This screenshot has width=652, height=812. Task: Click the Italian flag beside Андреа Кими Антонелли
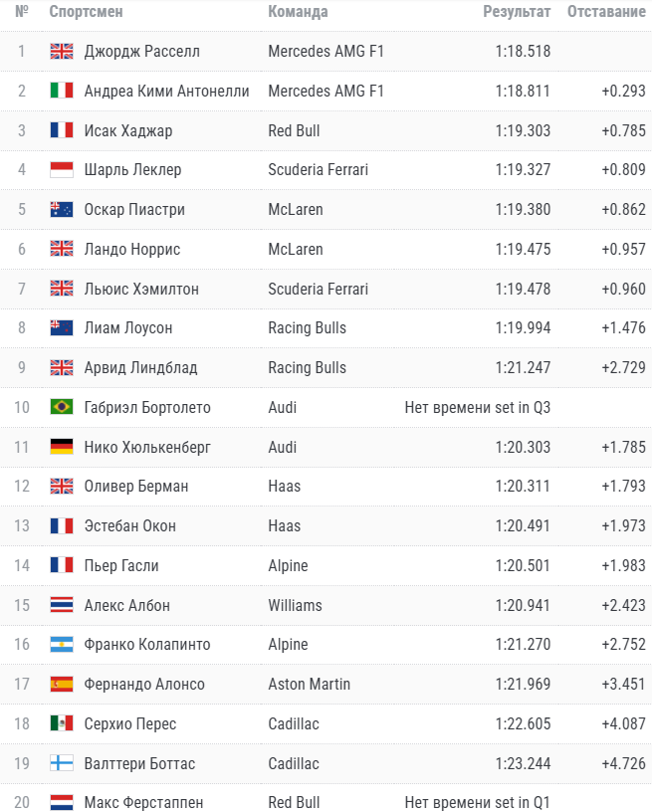62,91
